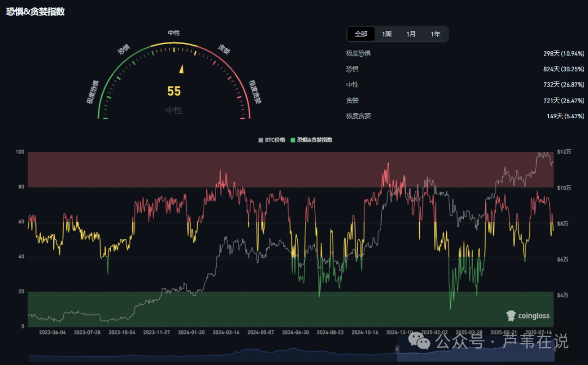Click the gray BTC价格 legend square
The height and width of the screenshot is (365, 588).
(x=261, y=140)
